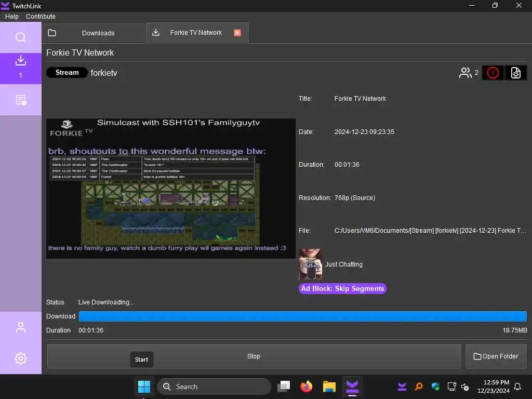Click the title value Forkie TV Network
The image size is (532, 399).
[x=360, y=98]
